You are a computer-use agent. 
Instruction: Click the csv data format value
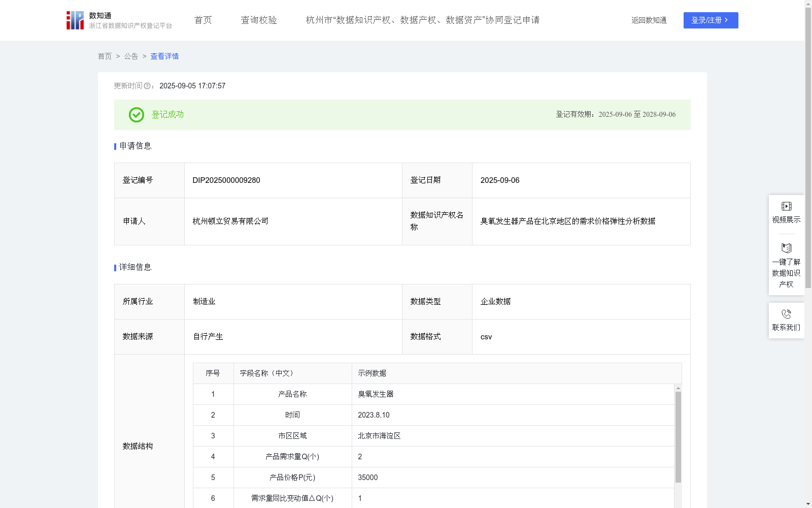[486, 337]
